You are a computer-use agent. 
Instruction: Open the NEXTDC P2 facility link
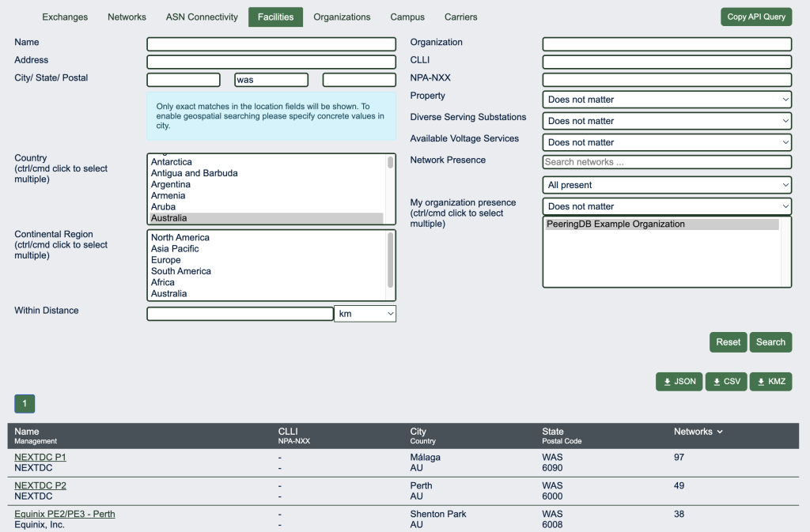[40, 485]
